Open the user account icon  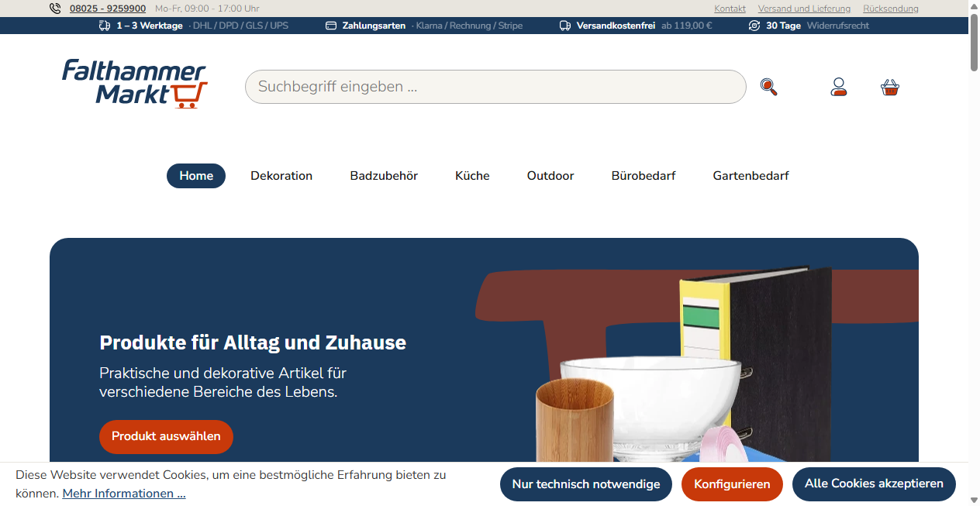[838, 87]
